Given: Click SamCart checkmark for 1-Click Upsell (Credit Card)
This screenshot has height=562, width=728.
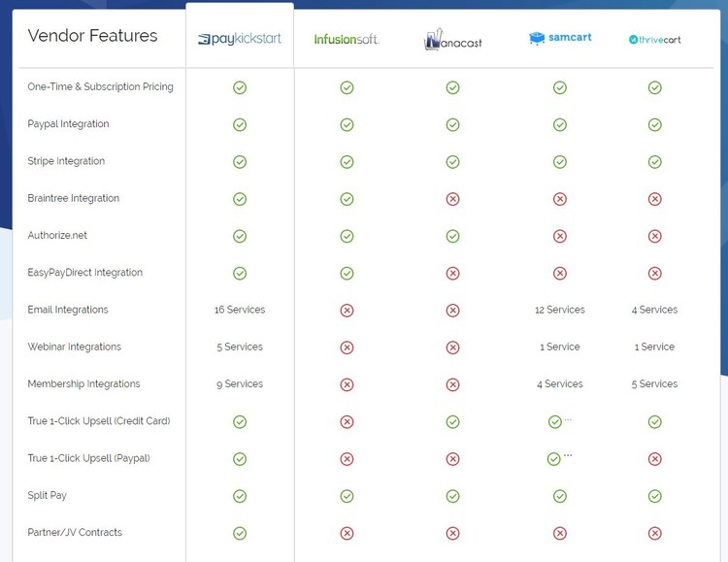Looking at the screenshot, I should click(x=555, y=421).
